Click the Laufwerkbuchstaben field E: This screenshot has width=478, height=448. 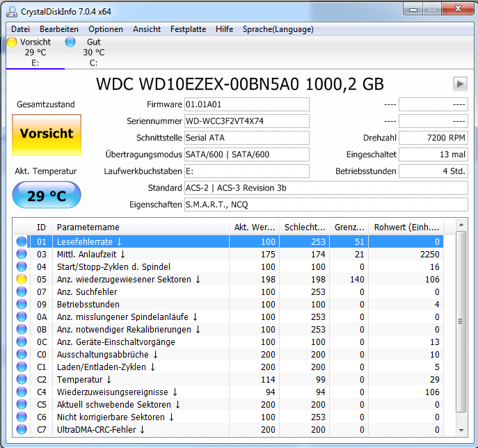coord(247,171)
